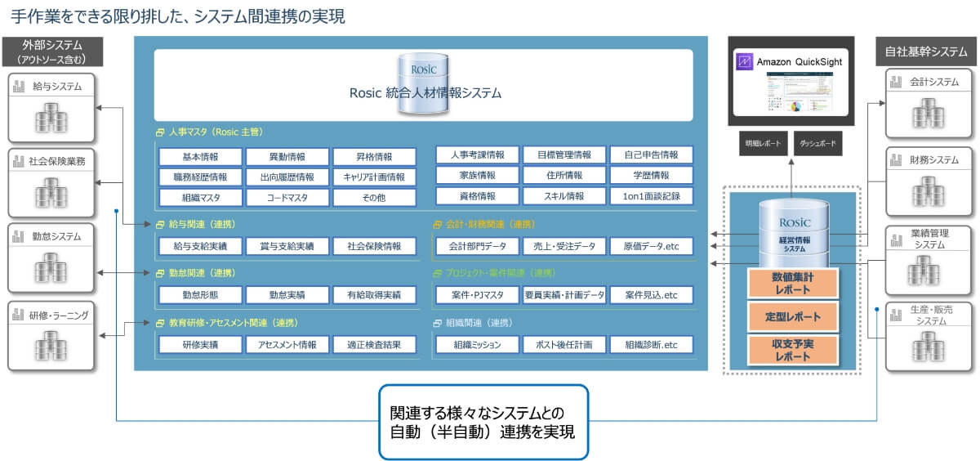
Task: Click the 組織ミッション cell
Action: 477,345
